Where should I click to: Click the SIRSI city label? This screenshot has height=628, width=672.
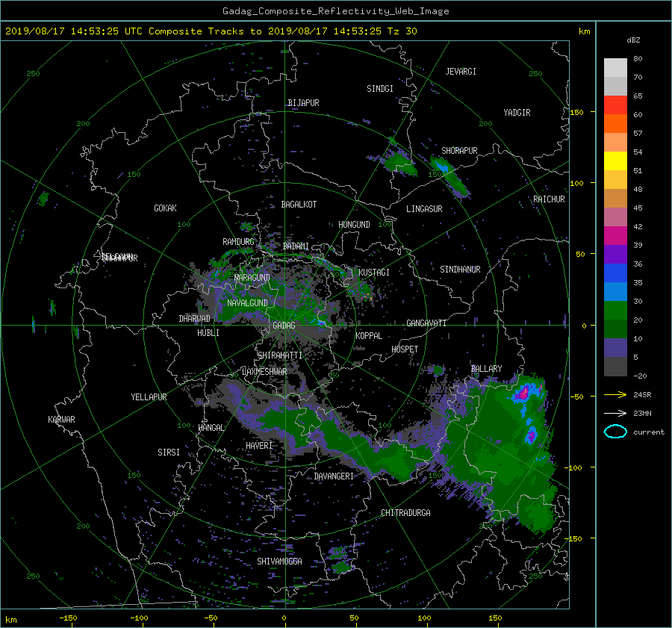[169, 453]
